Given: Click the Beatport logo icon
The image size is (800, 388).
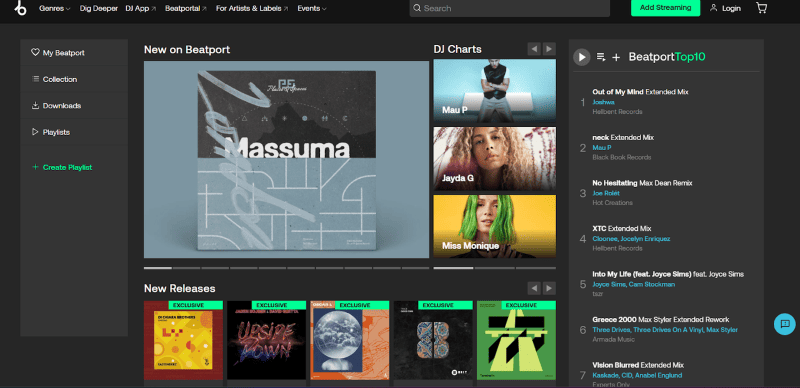Looking at the screenshot, I should point(20,7).
